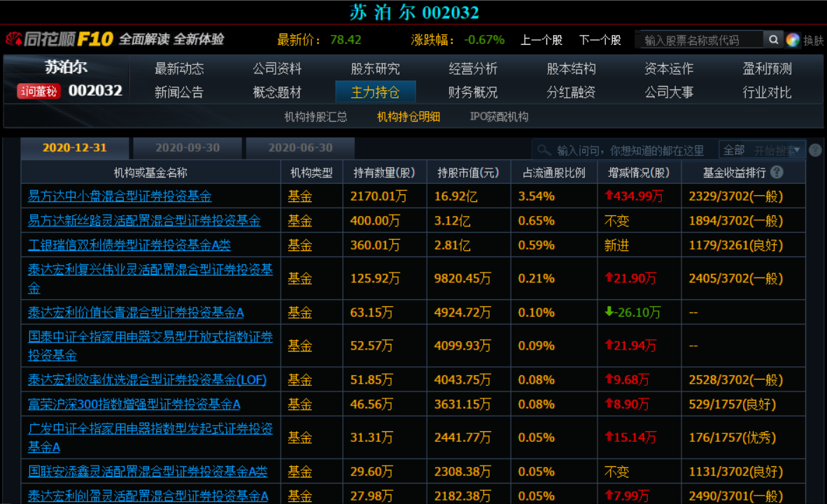Click the 434.99万 increase value
The width and height of the screenshot is (827, 504).
click(x=634, y=196)
